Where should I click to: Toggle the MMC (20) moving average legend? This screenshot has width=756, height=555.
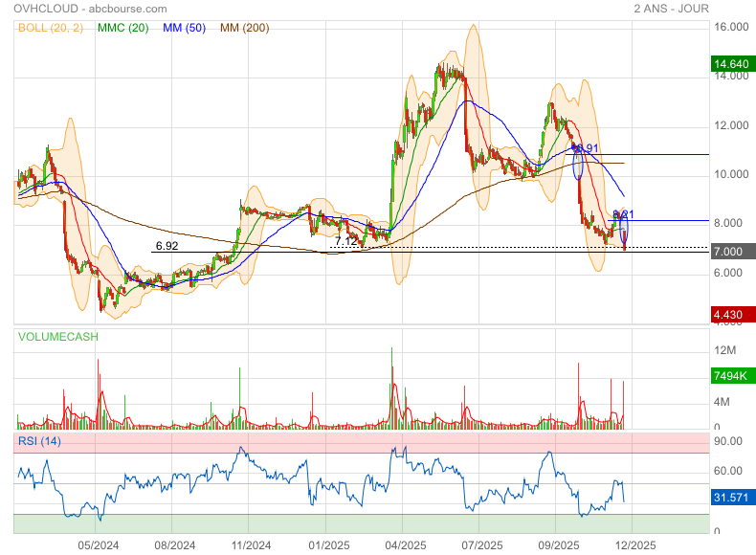click(x=123, y=28)
